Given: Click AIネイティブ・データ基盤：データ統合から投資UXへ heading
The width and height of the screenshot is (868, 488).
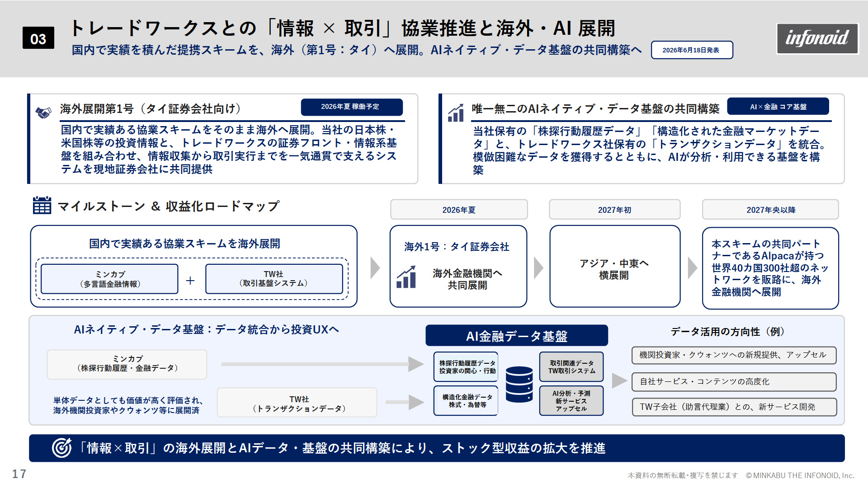Looking at the screenshot, I should [x=207, y=329].
